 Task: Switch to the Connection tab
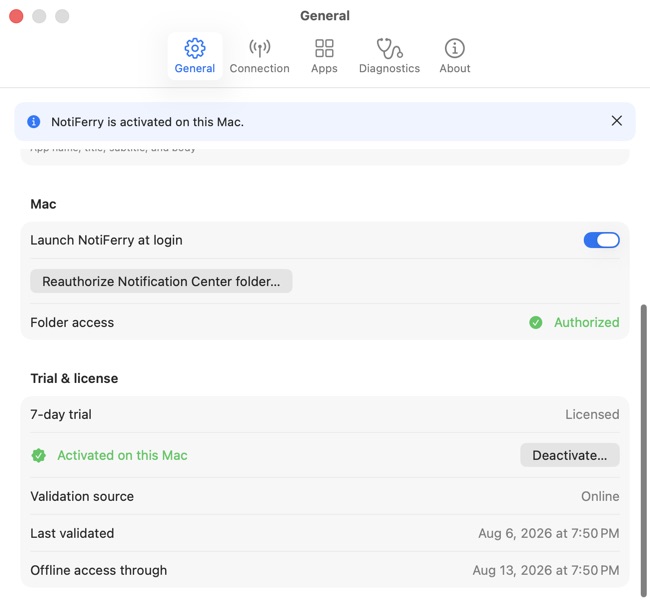[x=260, y=56]
